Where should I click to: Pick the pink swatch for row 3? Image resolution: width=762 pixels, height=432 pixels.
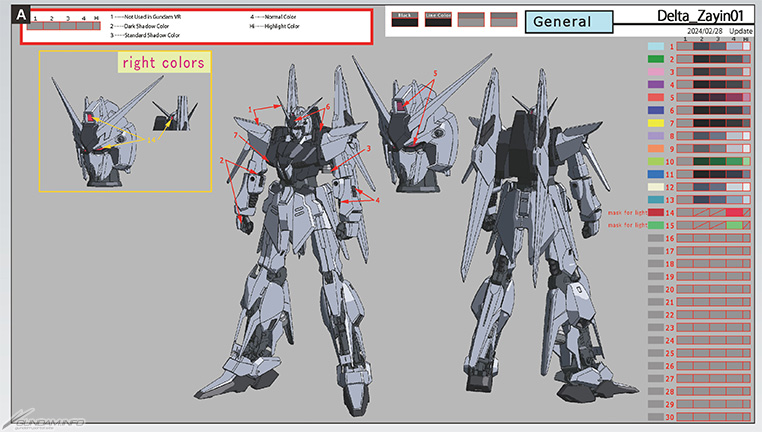(x=656, y=72)
